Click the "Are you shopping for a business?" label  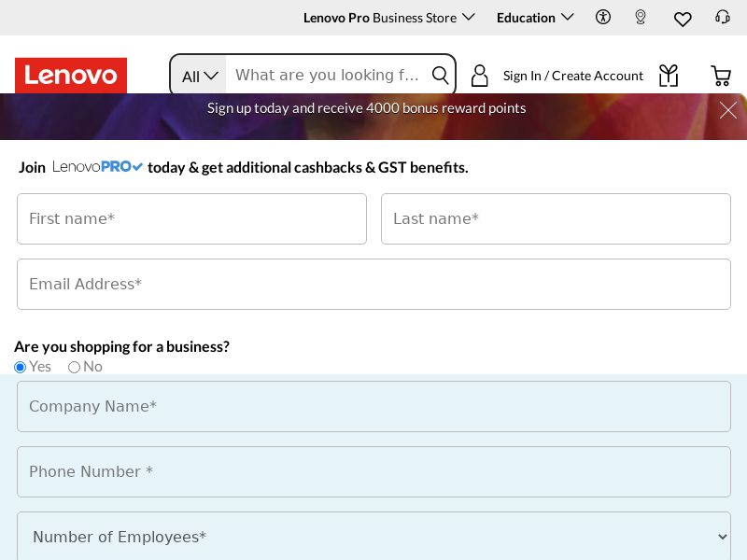pos(122,346)
